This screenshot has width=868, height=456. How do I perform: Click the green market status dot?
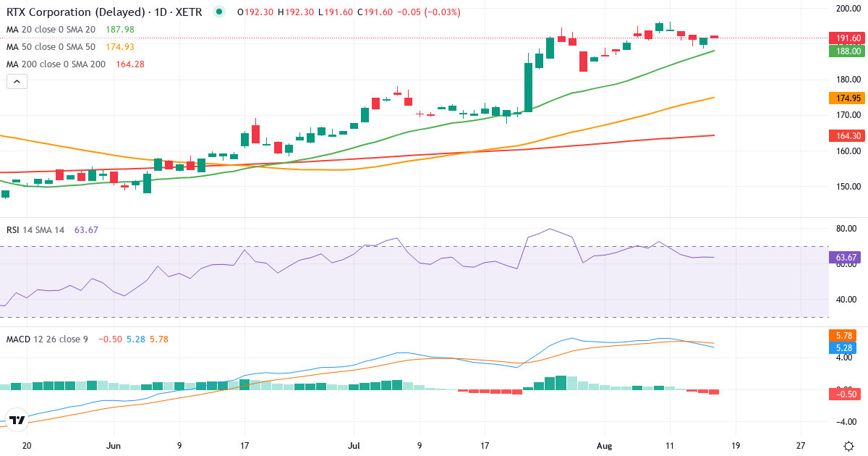220,12
